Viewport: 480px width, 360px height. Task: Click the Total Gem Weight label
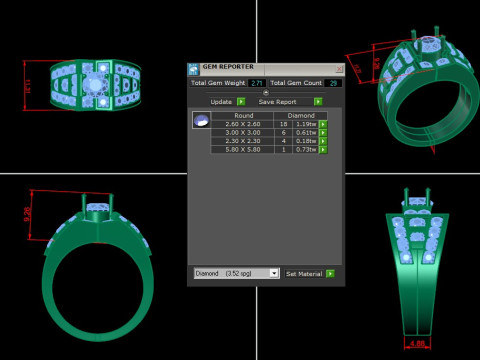pos(218,83)
